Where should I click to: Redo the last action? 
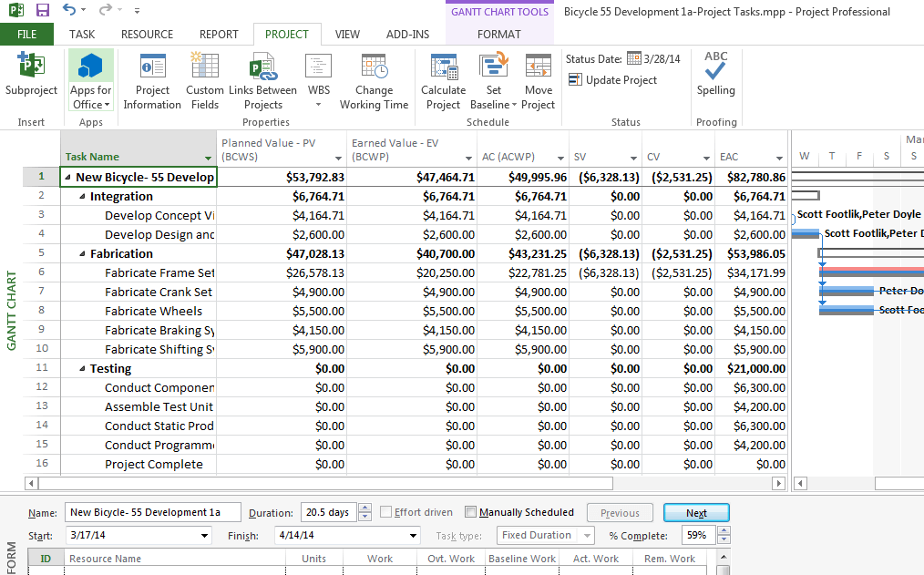coord(105,9)
